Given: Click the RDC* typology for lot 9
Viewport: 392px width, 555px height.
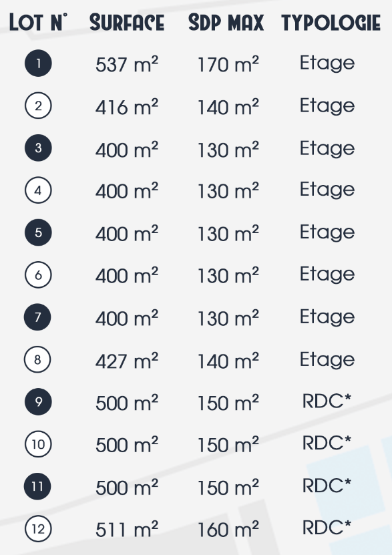Looking at the screenshot, I should click(327, 401).
